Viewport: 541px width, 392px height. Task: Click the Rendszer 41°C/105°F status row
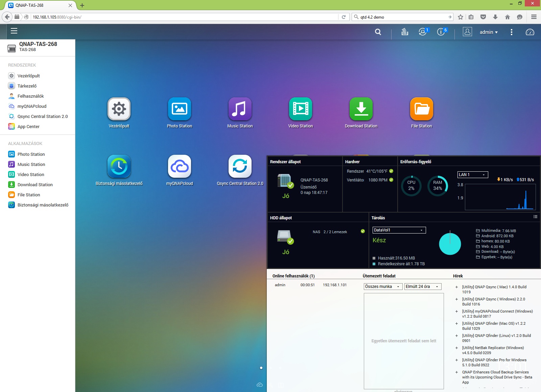pos(370,171)
